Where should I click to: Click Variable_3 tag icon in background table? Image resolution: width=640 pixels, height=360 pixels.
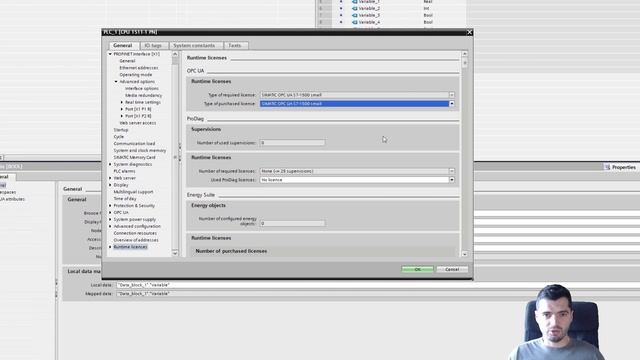point(354,15)
